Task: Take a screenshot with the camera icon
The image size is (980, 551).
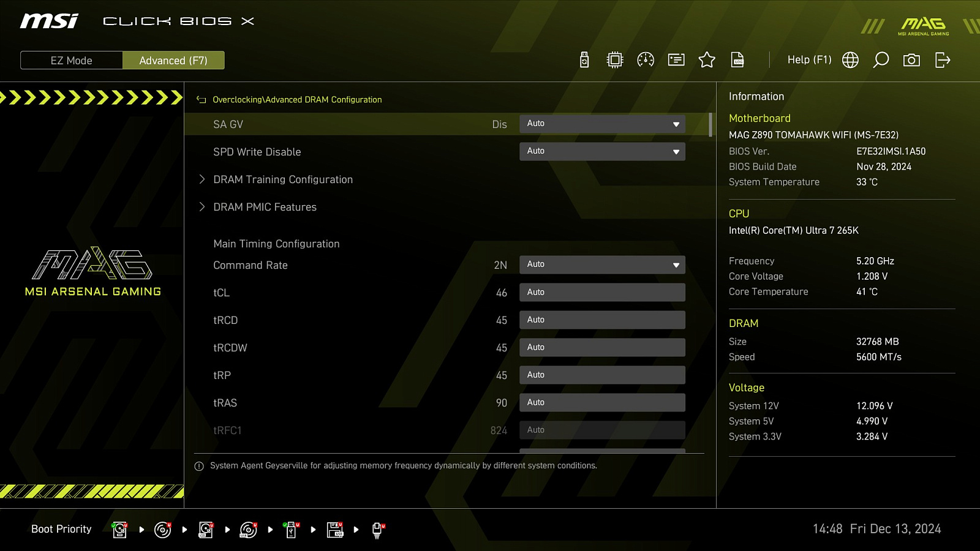Action: (x=911, y=59)
